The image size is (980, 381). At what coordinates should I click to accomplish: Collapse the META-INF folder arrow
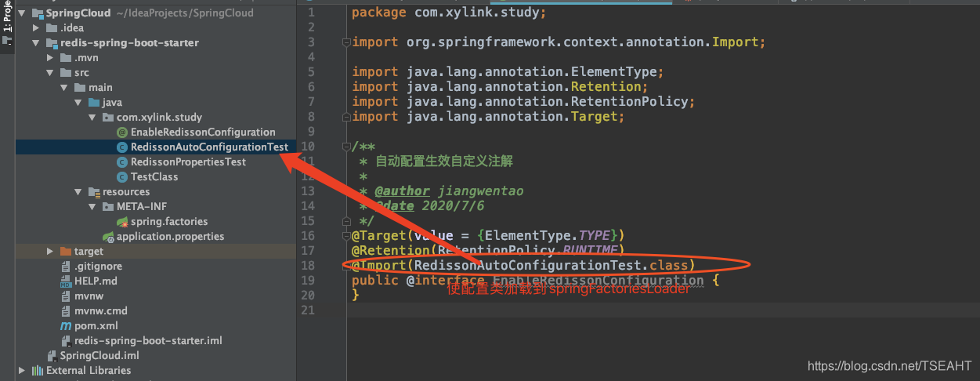[x=92, y=207]
